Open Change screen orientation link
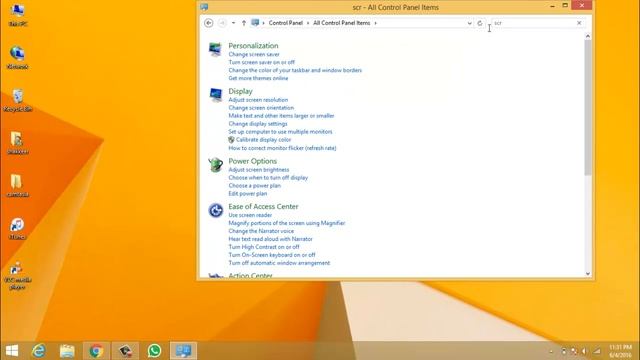Image resolution: width=640 pixels, height=360 pixels. 261,108
